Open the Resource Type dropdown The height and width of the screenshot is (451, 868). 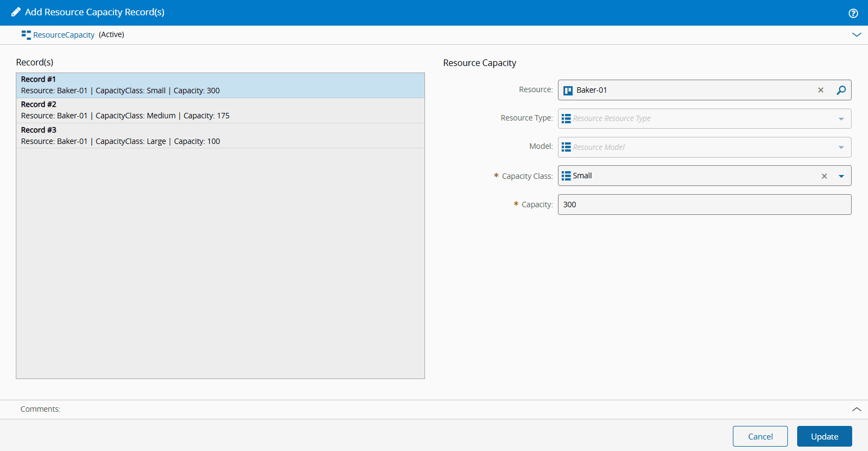point(841,119)
